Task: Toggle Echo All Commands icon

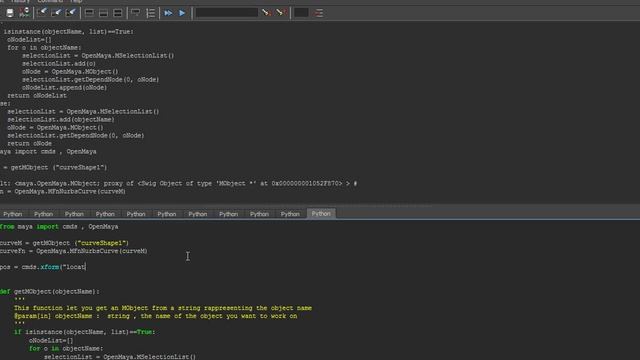Action: [135, 13]
